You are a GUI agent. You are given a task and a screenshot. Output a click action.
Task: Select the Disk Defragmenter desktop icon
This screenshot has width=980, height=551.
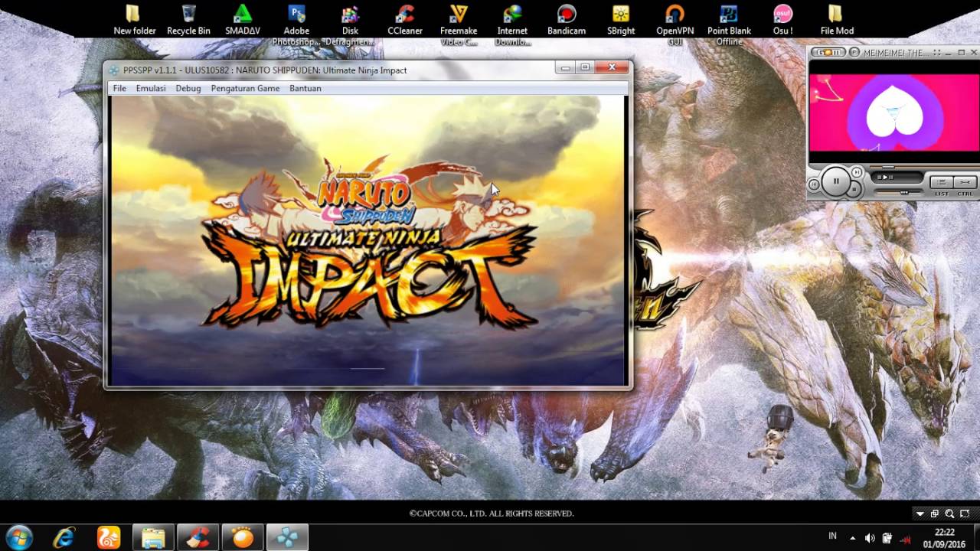350,24
